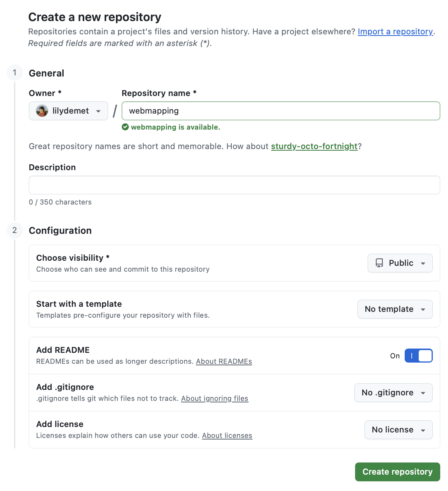Click the repository icon beside Public
Image resolution: width=448 pixels, height=491 pixels.
(x=379, y=263)
